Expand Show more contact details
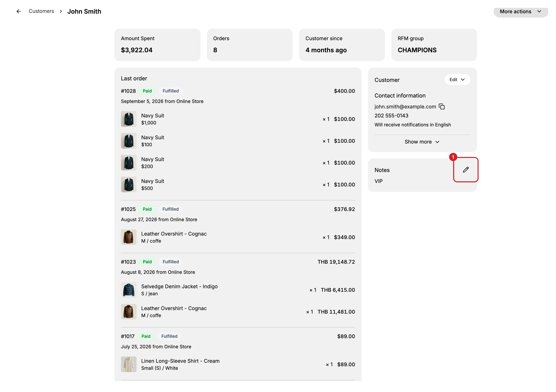Screen dimensions: 556x392 422,142
